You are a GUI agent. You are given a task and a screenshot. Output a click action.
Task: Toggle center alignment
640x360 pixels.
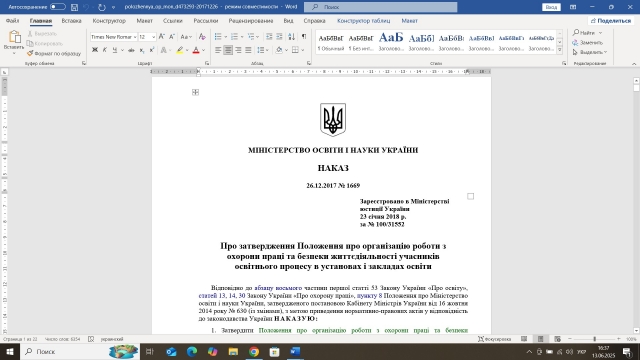[x=228, y=50]
